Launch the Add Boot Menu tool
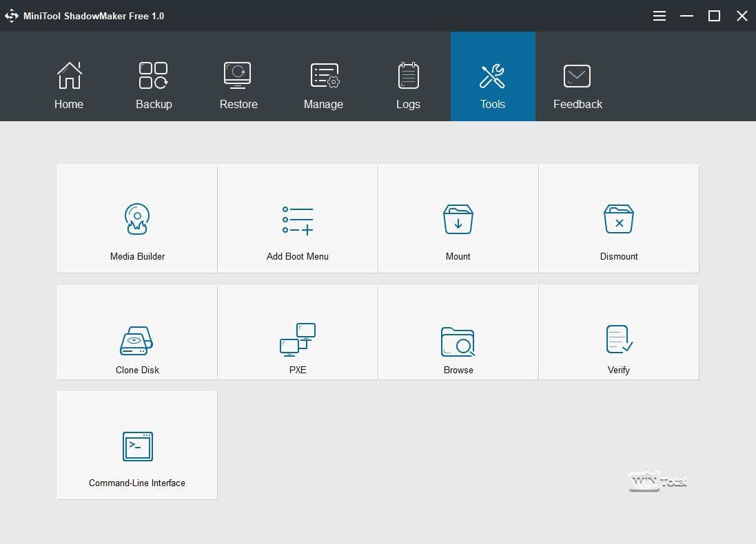Viewport: 756px width, 544px height. tap(298, 219)
